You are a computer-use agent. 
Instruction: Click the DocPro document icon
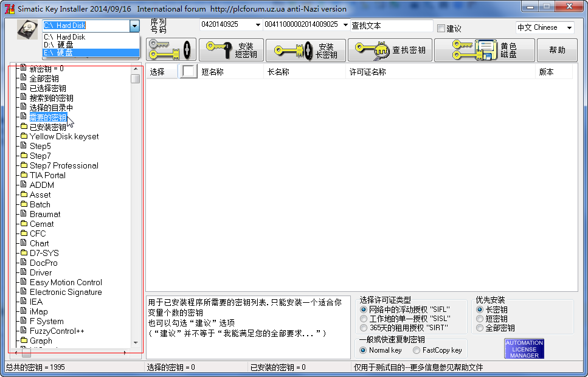24,262
